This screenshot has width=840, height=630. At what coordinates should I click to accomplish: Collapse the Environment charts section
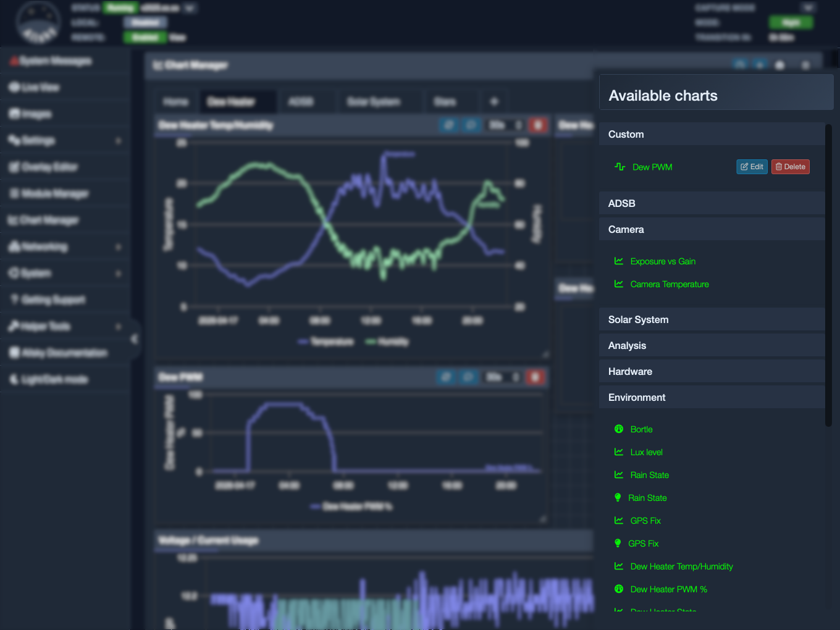point(712,397)
